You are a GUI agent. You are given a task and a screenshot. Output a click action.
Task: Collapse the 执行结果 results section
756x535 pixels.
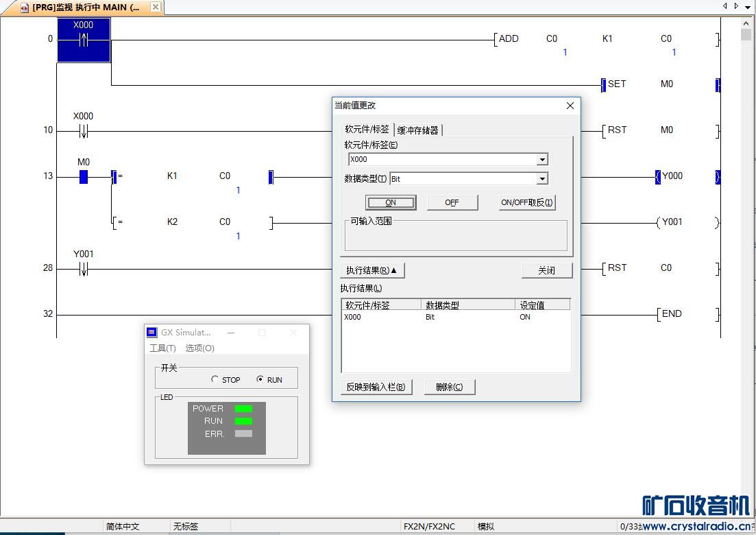click(x=372, y=270)
